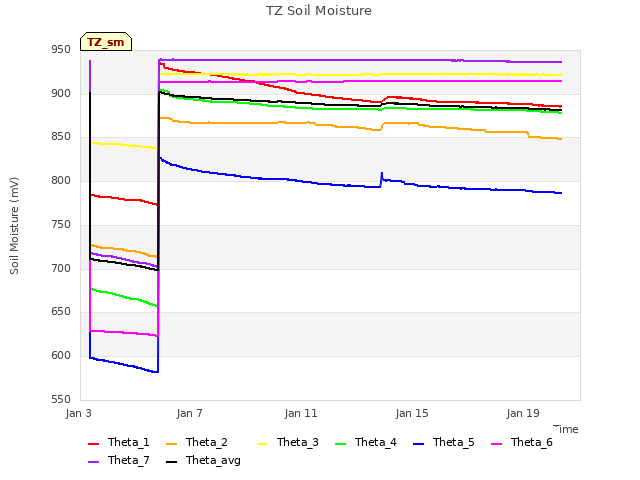Click the Jan 3 x-axis tick label
The height and width of the screenshot is (480, 640).
(x=79, y=413)
